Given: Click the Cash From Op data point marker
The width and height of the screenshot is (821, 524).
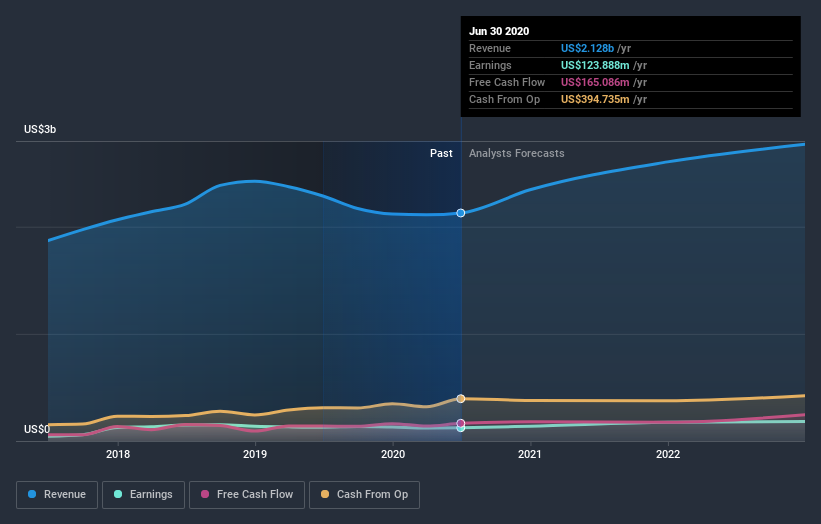Looking at the screenshot, I should [461, 399].
